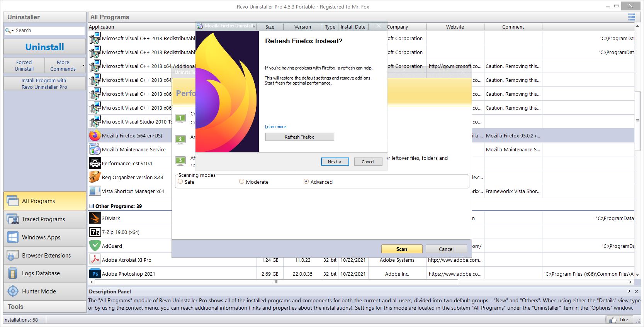644x327 pixels.
Task: Click the search magnifier icon in sidebar
Action: click(x=8, y=30)
